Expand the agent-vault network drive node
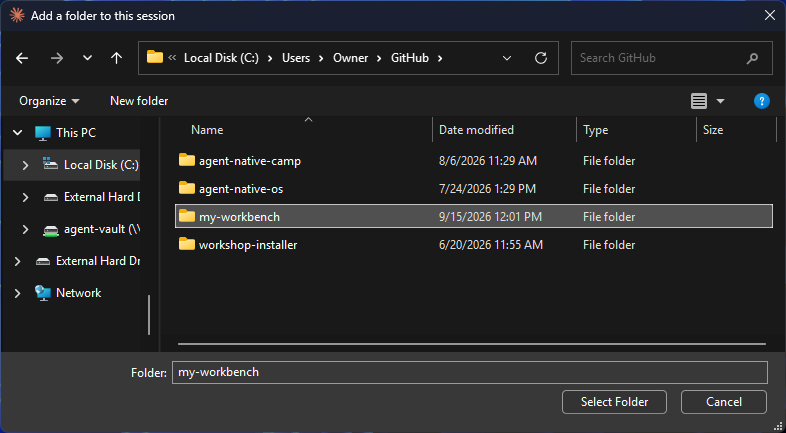The width and height of the screenshot is (786, 433). coord(26,229)
